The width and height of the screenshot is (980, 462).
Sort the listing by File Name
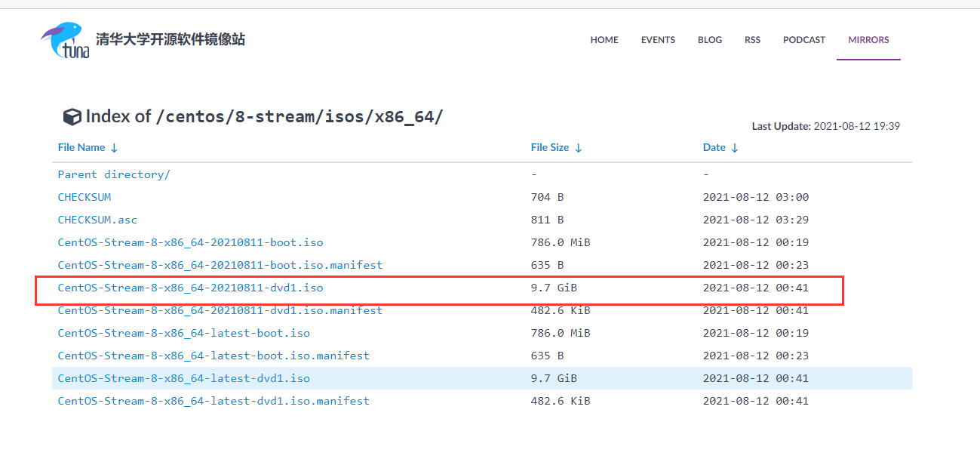point(88,148)
